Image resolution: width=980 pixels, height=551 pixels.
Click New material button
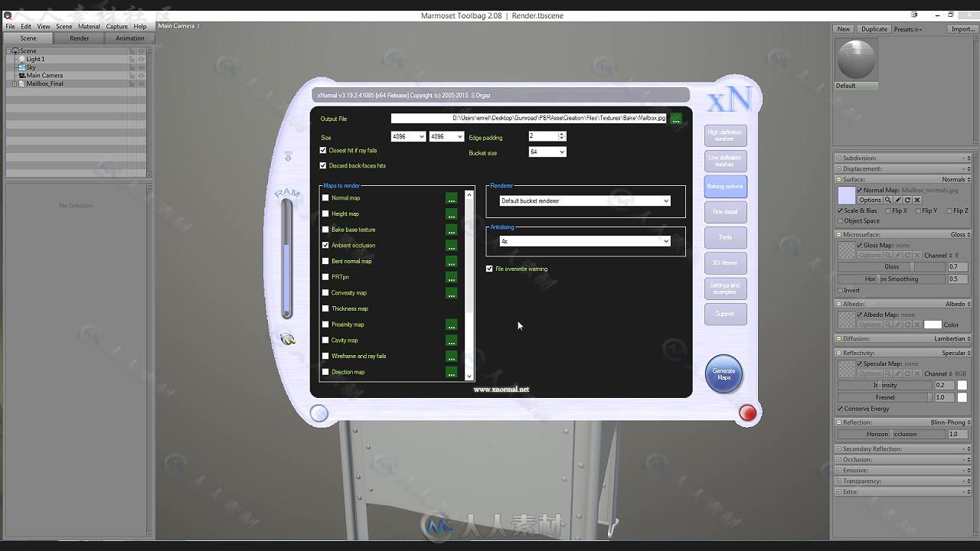coord(844,29)
